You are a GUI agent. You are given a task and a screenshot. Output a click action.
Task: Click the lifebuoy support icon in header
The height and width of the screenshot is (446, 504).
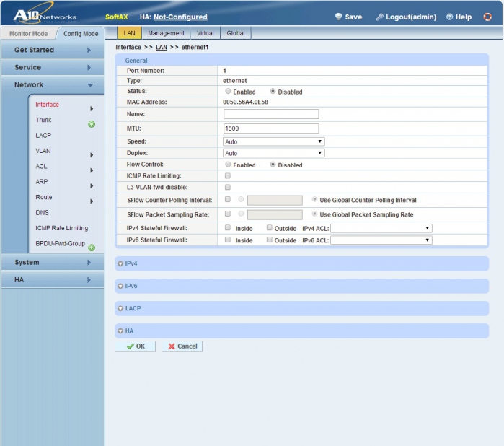click(487, 17)
